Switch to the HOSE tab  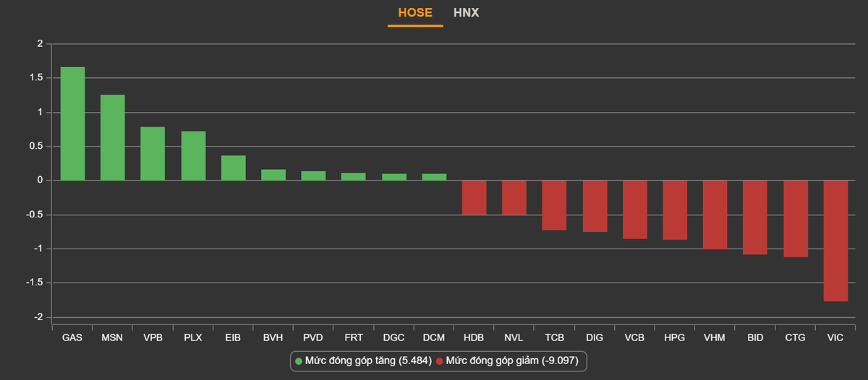click(414, 13)
